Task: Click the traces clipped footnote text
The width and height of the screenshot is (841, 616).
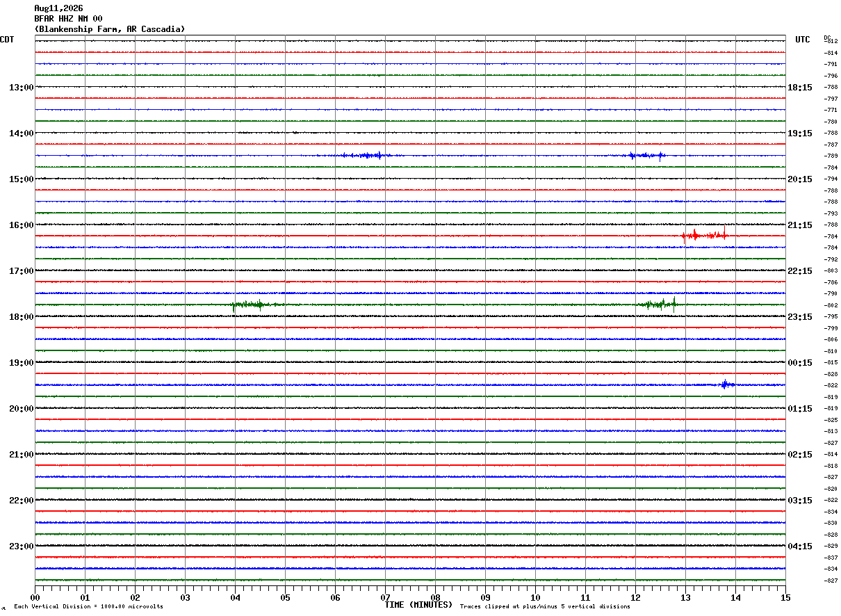Action: 545,606
